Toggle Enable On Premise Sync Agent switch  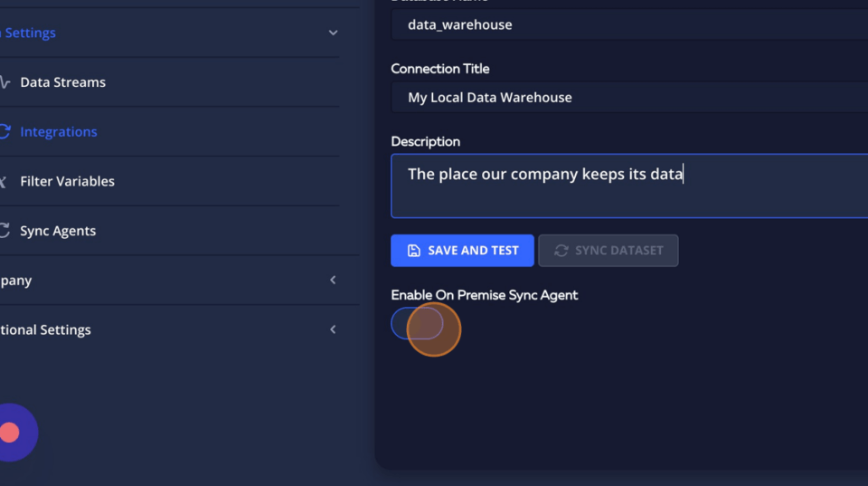(x=417, y=323)
